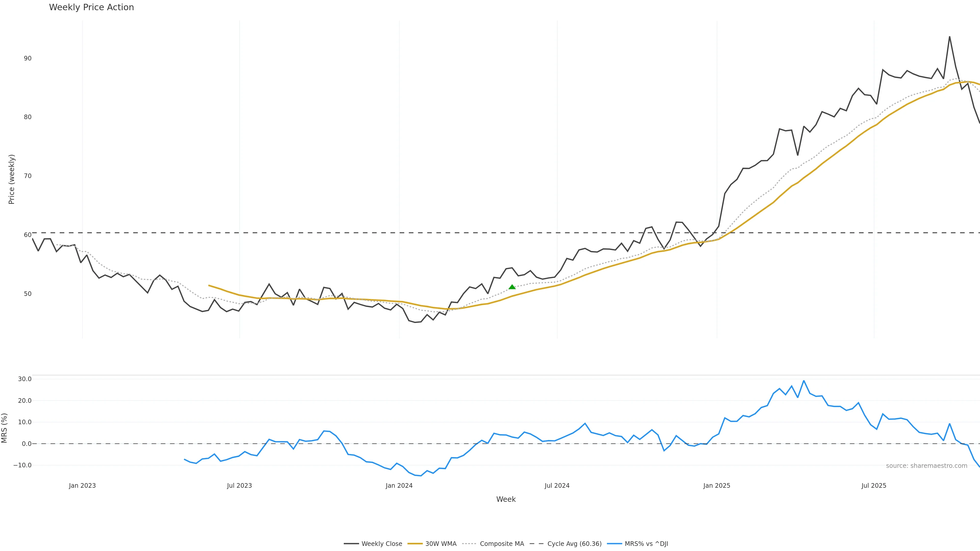Click the green triangle signal marker
This screenshot has width=980, height=551.
(x=512, y=287)
